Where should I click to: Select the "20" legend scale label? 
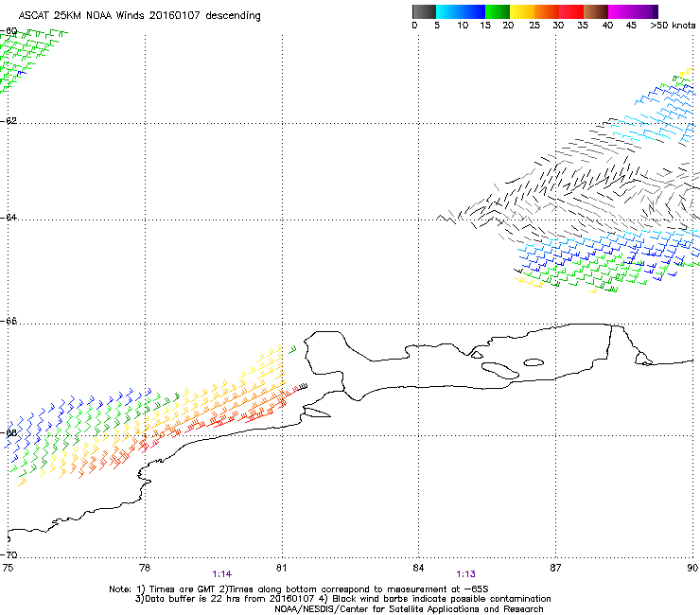click(508, 26)
